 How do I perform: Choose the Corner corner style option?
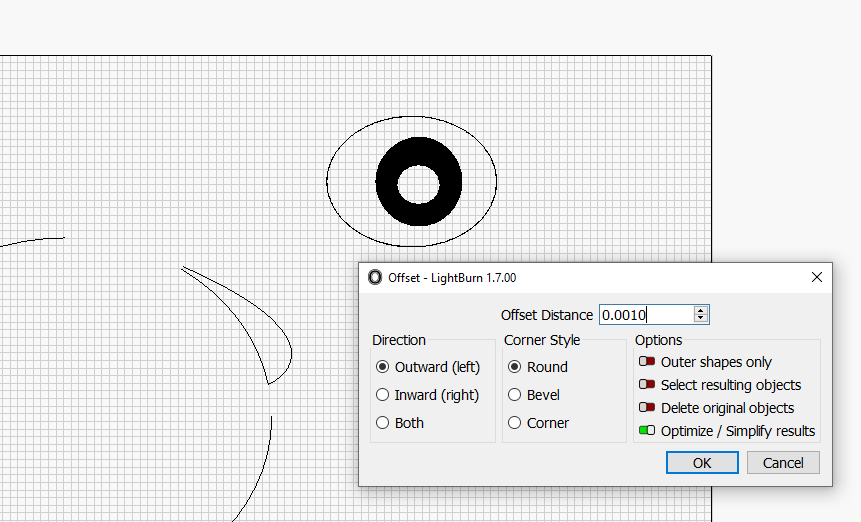pos(515,423)
